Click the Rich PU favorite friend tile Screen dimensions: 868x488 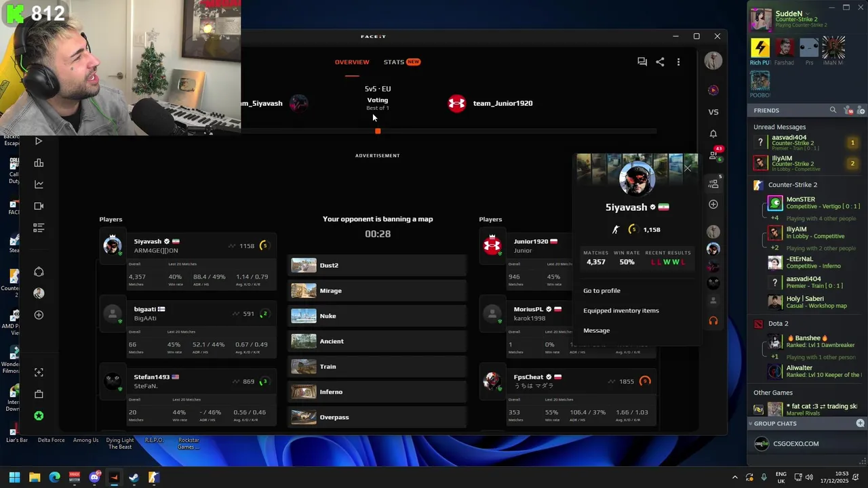coord(760,52)
